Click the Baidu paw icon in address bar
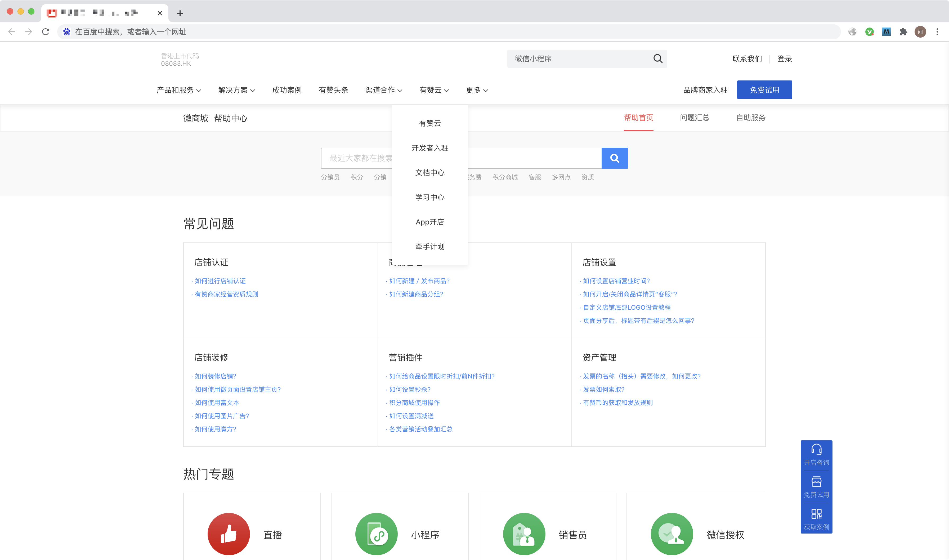Viewport: 949px width, 560px height. (x=67, y=32)
